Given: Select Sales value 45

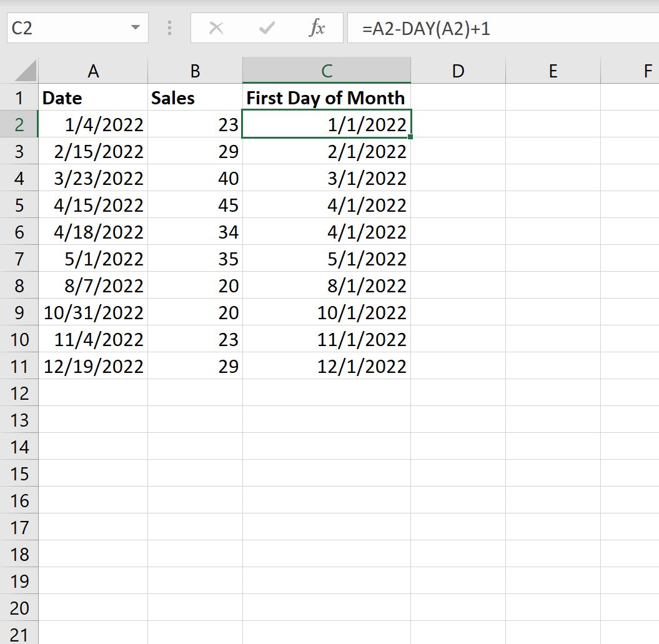Looking at the screenshot, I should 195,205.
